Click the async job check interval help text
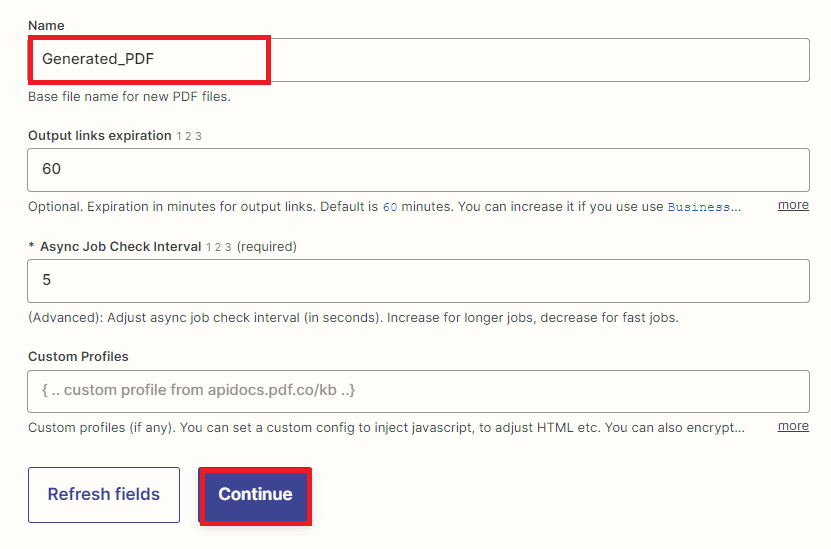 point(353,318)
